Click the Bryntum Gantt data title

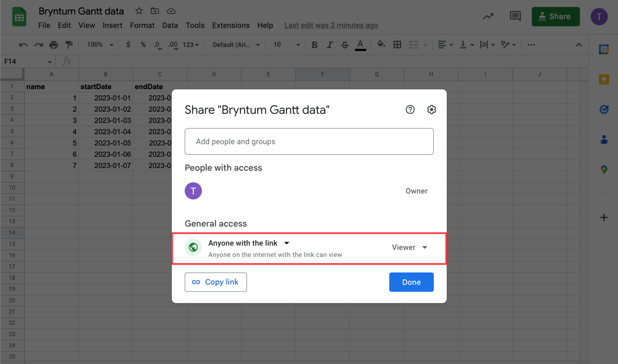[81, 11]
